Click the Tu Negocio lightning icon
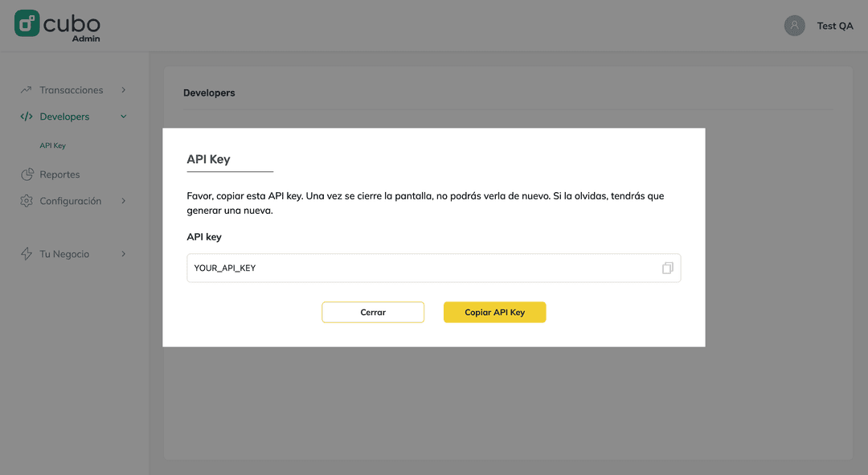Viewport: 868px width, 475px height. pyautogui.click(x=26, y=253)
